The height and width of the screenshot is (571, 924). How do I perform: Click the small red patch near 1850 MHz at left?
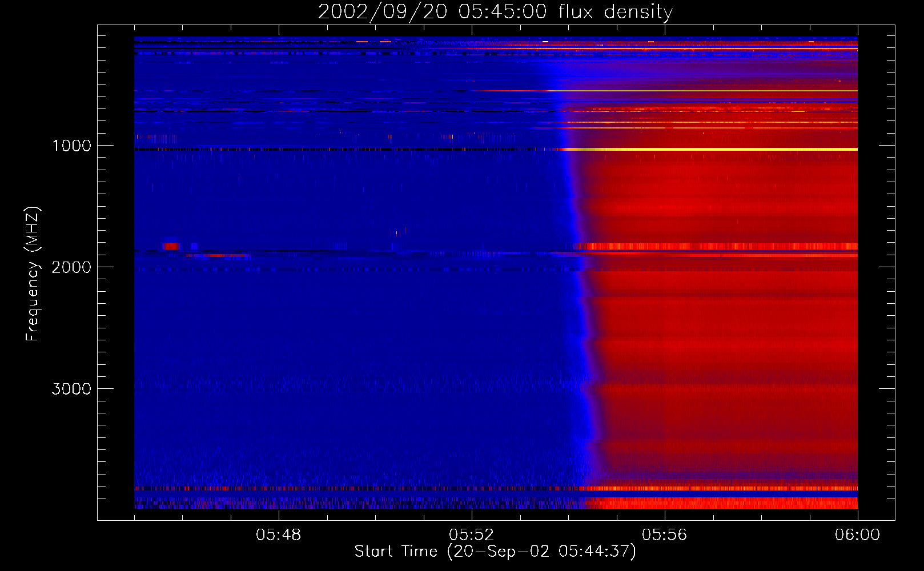point(171,246)
